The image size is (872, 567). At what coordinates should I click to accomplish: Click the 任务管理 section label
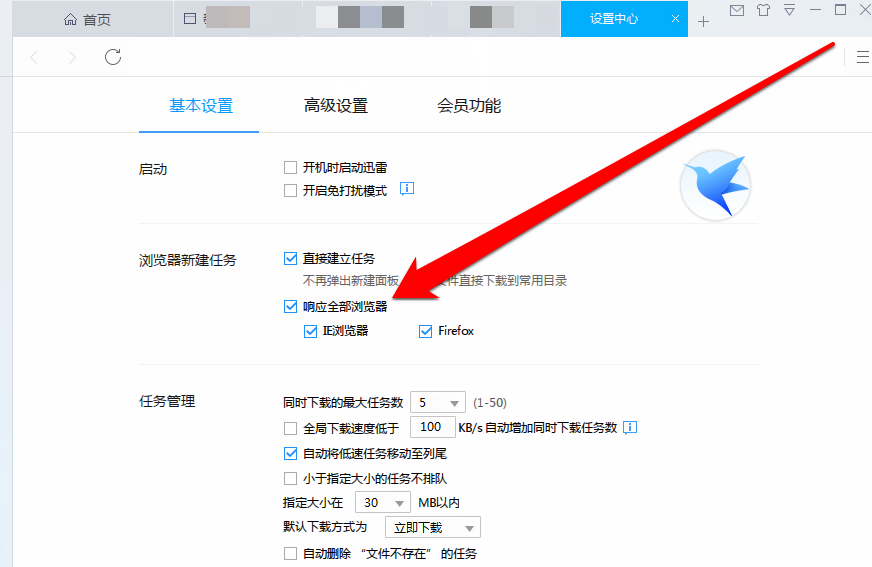[x=167, y=401]
